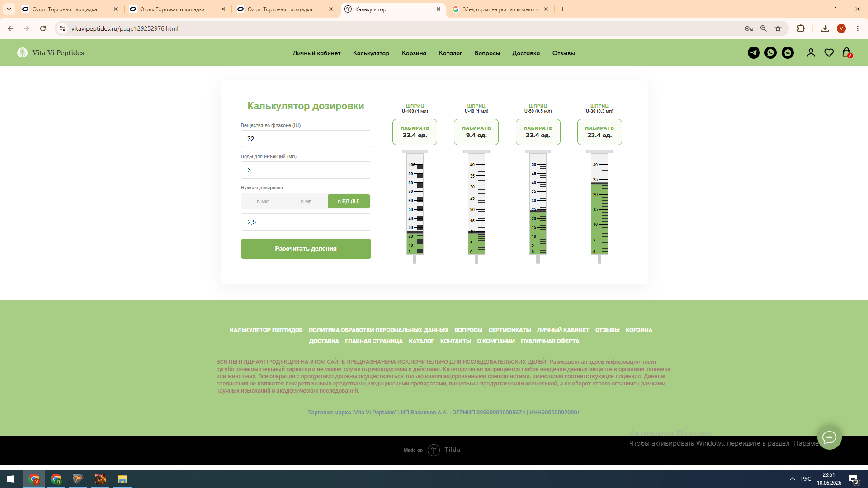The image size is (868, 488).
Task: Click the Vita Vi Peptides logo
Action: 51,53
